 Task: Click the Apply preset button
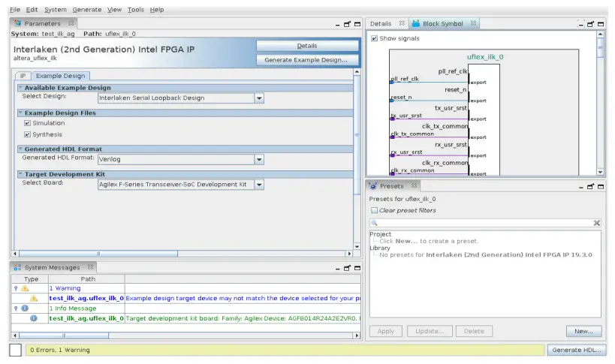pos(386,331)
